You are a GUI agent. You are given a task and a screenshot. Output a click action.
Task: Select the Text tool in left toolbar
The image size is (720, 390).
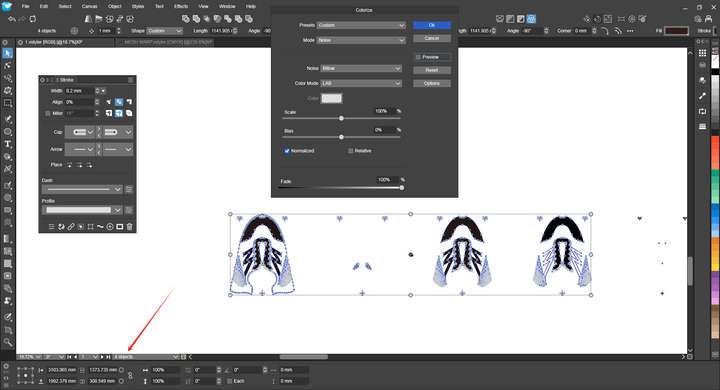tap(8, 144)
